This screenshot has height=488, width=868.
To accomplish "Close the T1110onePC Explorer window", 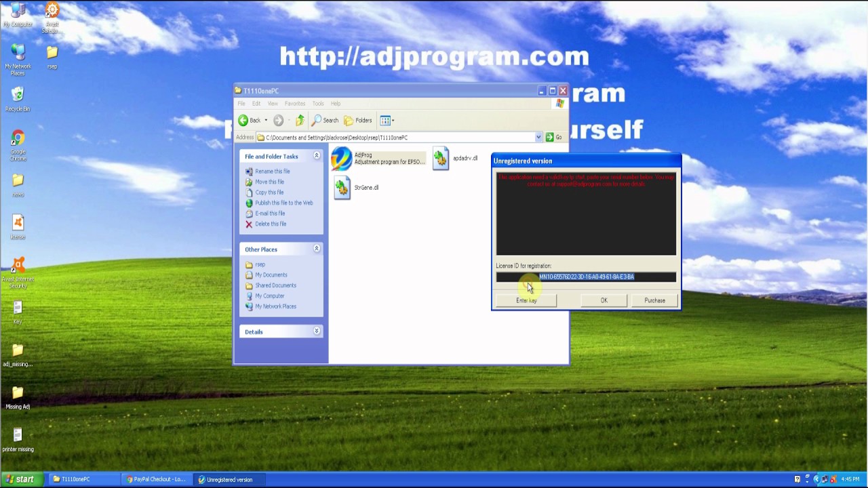I will (563, 91).
